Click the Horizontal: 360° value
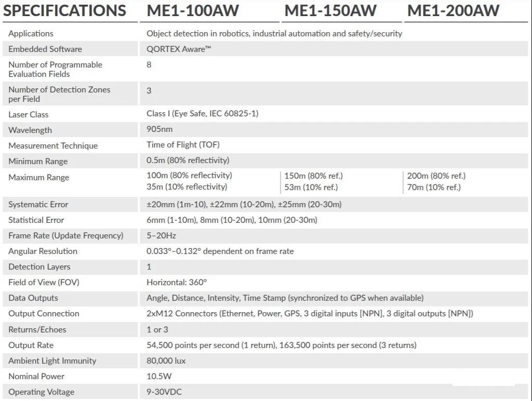 tap(177, 282)
